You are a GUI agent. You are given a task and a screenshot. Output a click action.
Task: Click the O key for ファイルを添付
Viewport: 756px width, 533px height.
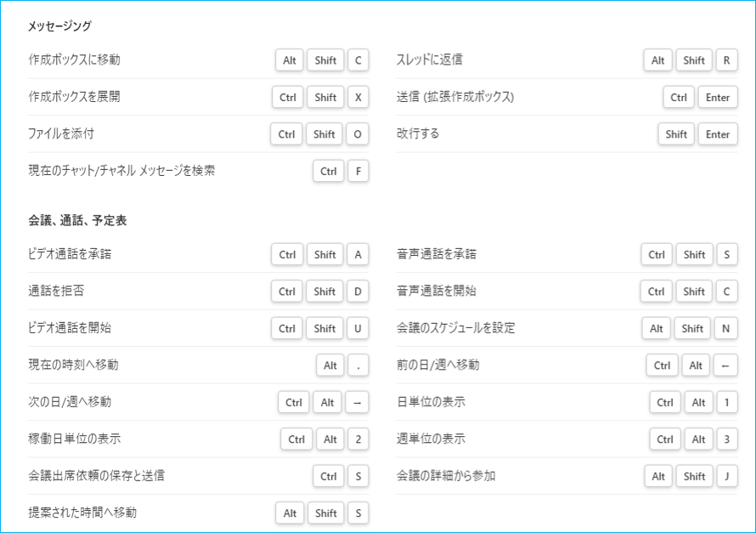click(358, 134)
